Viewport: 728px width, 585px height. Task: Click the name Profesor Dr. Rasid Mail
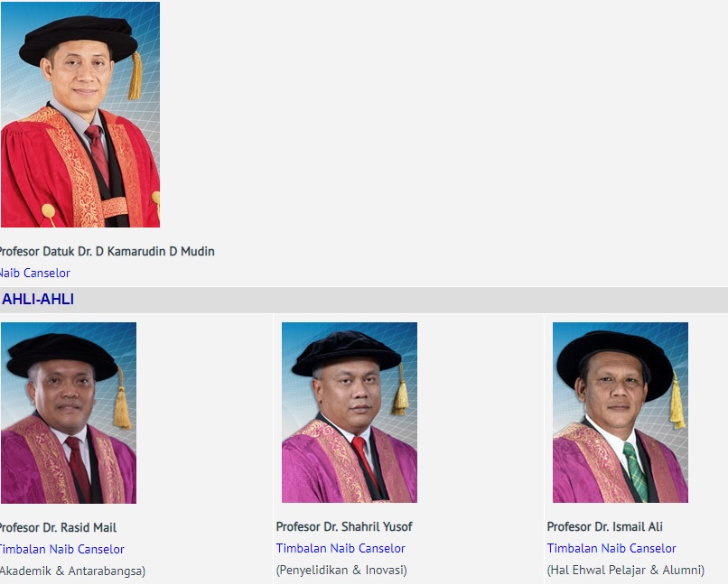tap(57, 527)
